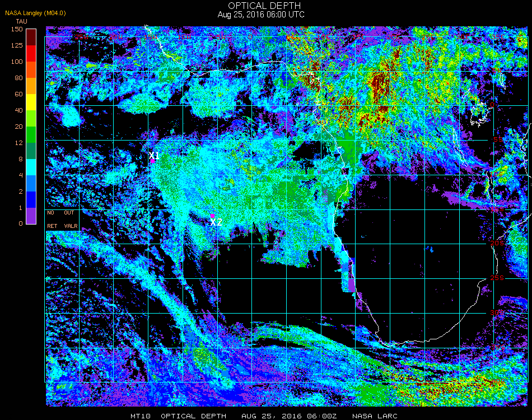Select the yellow swatch between 60 and 40
Viewport: 532px width, 420px height.
coord(31,102)
